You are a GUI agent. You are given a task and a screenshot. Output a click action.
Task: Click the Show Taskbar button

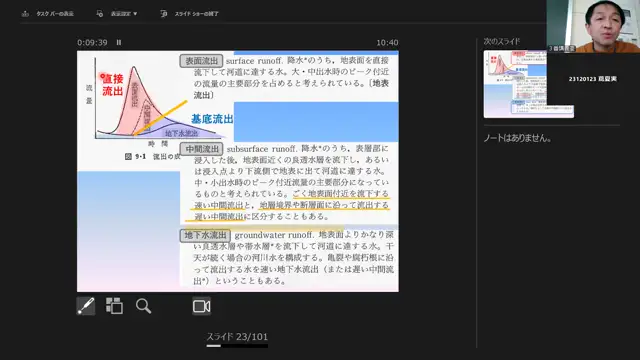point(48,14)
